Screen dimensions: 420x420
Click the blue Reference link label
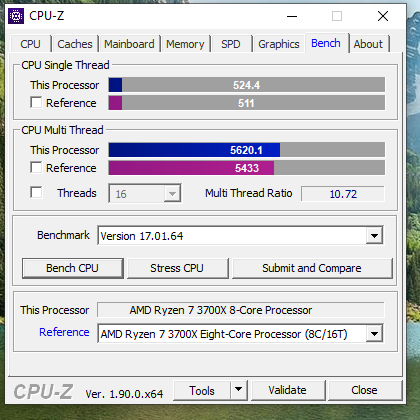pos(64,332)
